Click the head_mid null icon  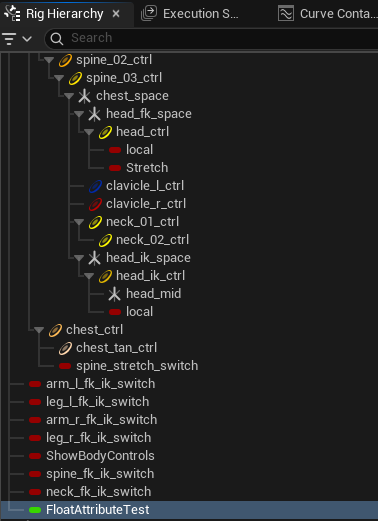114,294
